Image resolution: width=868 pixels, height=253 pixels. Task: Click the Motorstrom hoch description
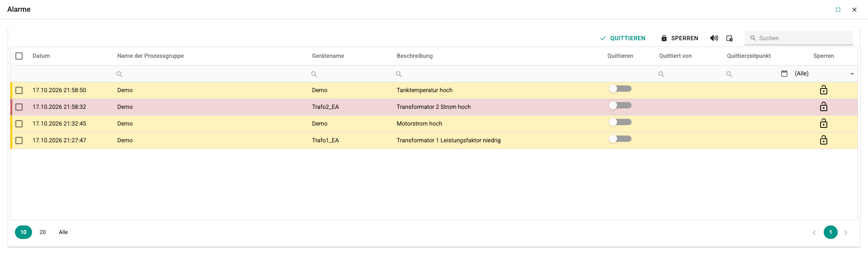point(420,124)
